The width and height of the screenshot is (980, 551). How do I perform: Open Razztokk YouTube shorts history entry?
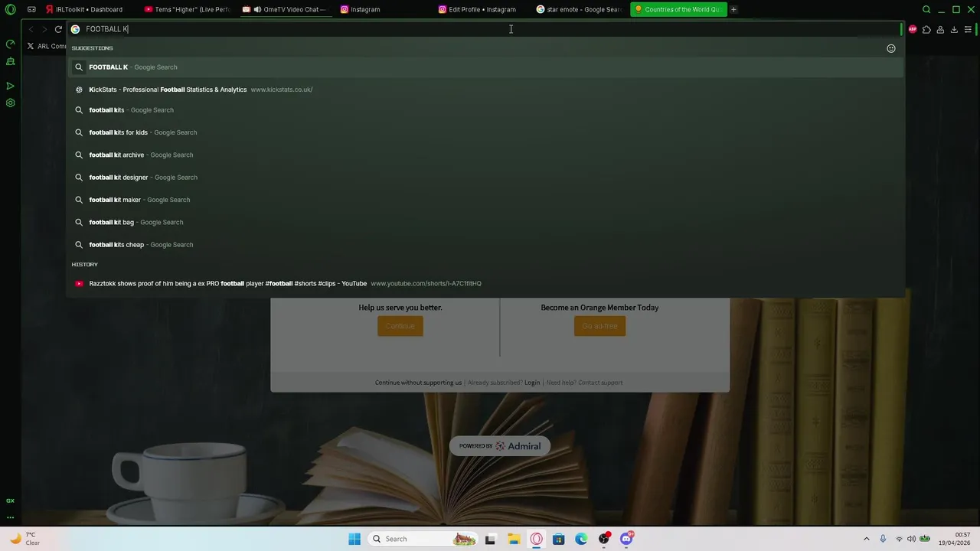click(487, 283)
